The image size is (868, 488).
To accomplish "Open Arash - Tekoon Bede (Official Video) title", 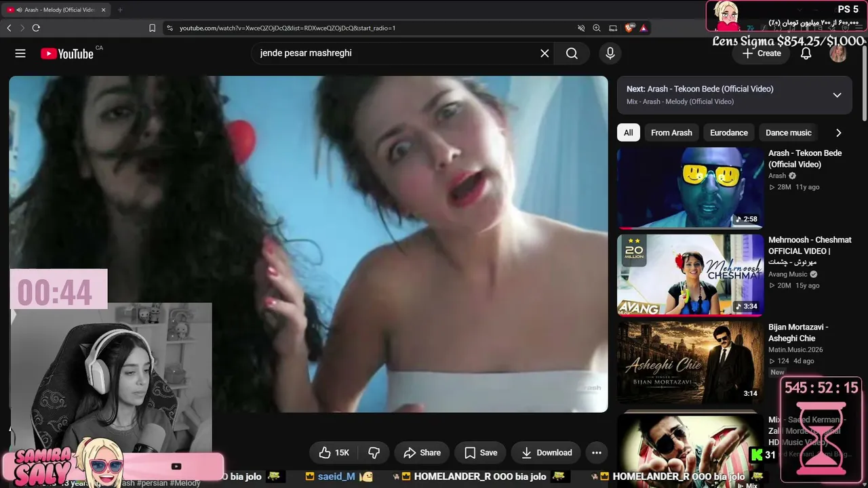I will [805, 159].
